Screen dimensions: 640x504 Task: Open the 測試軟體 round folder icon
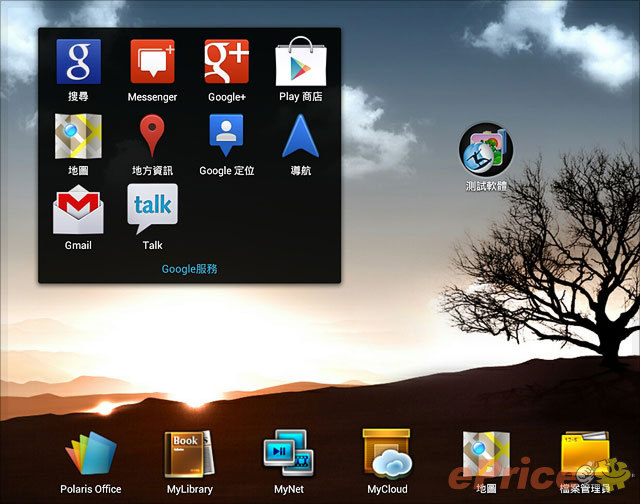click(486, 150)
